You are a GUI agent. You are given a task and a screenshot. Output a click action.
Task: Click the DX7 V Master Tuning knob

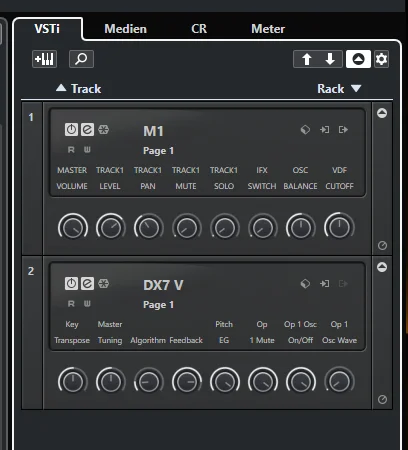click(111, 382)
